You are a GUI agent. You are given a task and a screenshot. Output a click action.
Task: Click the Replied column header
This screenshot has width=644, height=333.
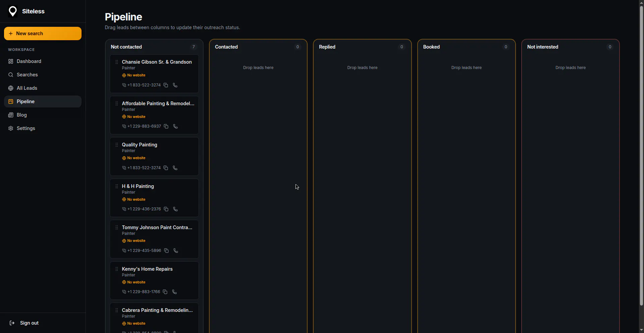tap(327, 47)
